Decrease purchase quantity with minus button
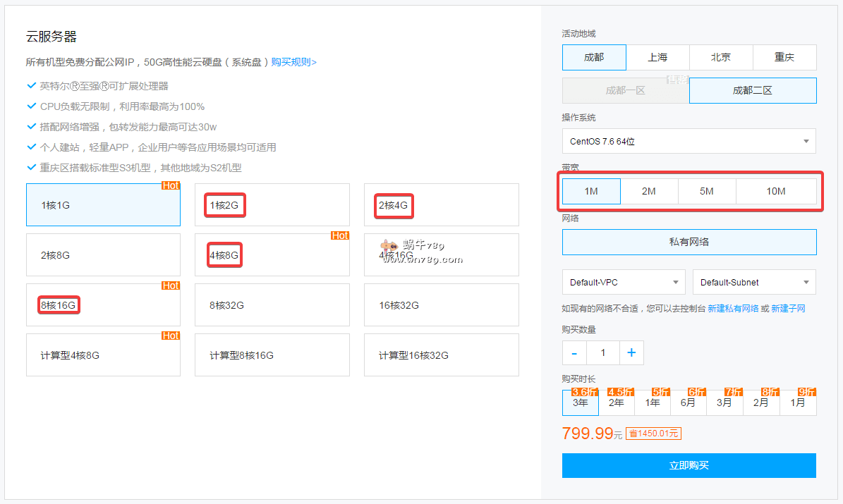This screenshot has width=843, height=504. point(574,352)
